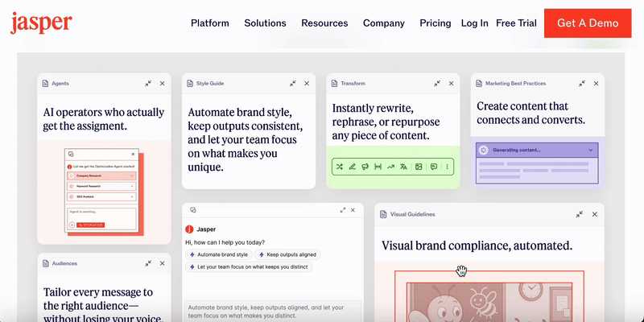The image size is (644, 322).
Task: Collapse the Visual Guidelines card
Action: click(580, 214)
